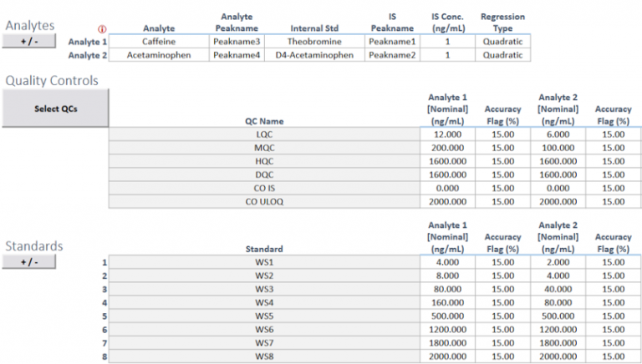This screenshot has width=642, height=364.
Task: Click the WS8 standard name cell
Action: (x=264, y=356)
